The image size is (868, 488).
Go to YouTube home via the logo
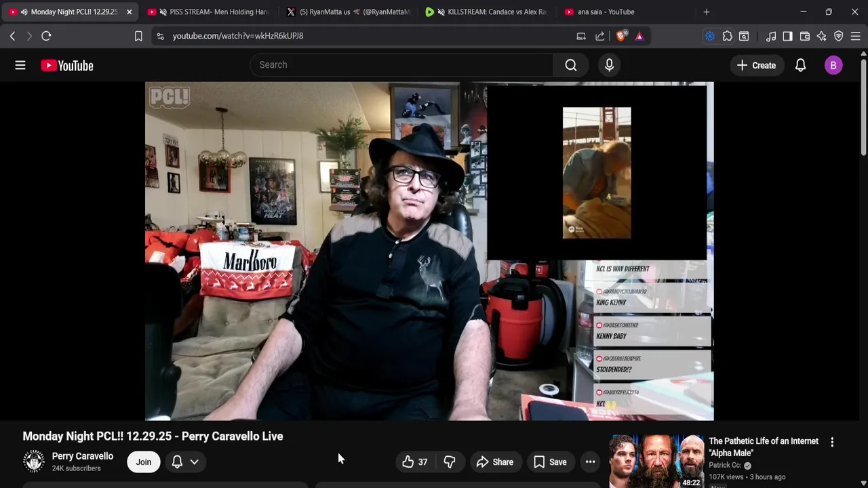click(x=66, y=65)
